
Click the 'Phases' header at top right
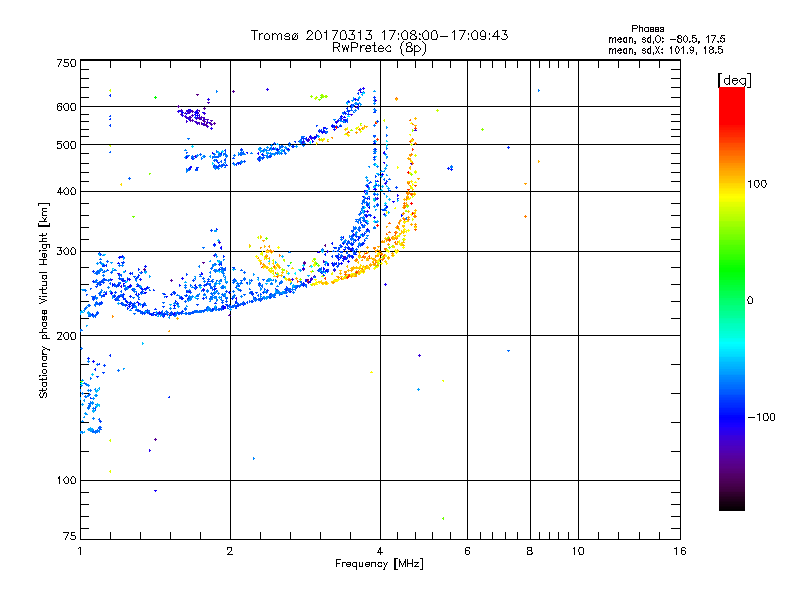point(647,29)
